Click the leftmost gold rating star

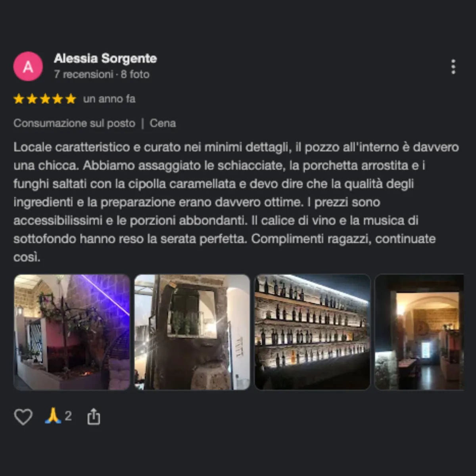[x=19, y=99]
